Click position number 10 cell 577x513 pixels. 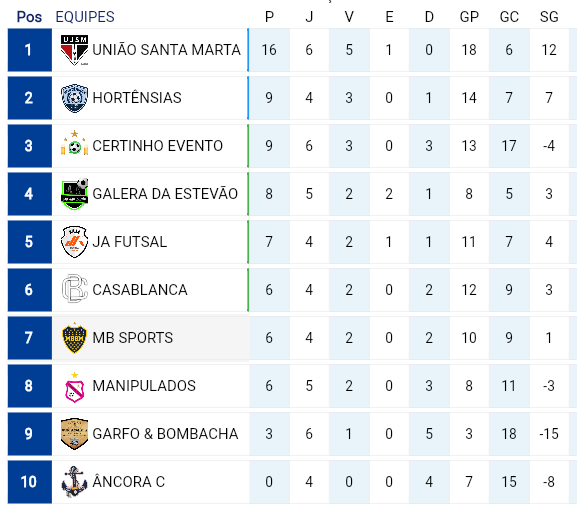30,482
